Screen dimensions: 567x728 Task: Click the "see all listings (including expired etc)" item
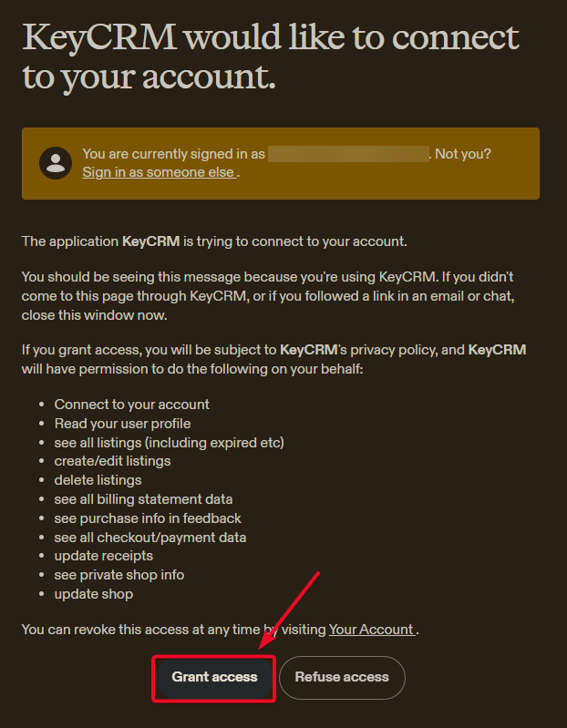pos(169,442)
